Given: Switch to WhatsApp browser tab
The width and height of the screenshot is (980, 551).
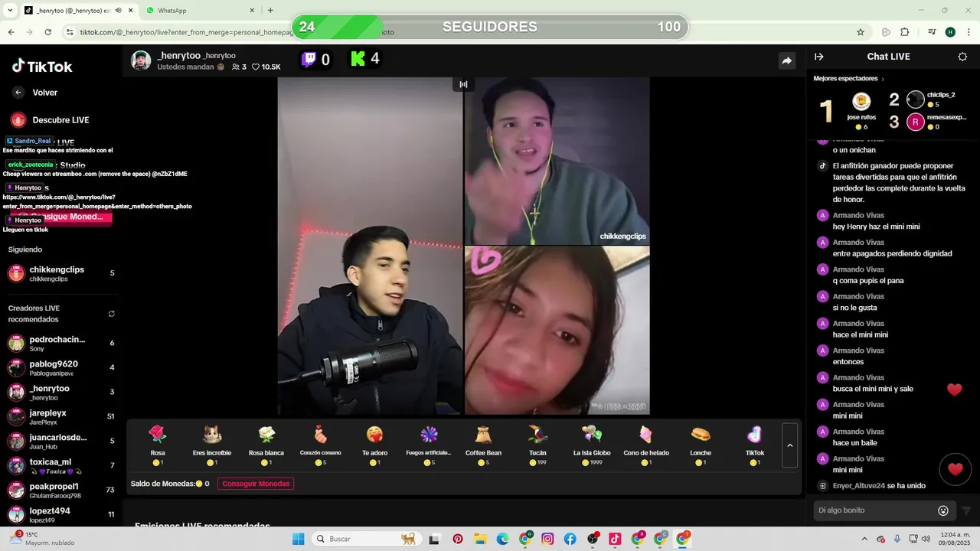Looking at the screenshot, I should 199,11.
